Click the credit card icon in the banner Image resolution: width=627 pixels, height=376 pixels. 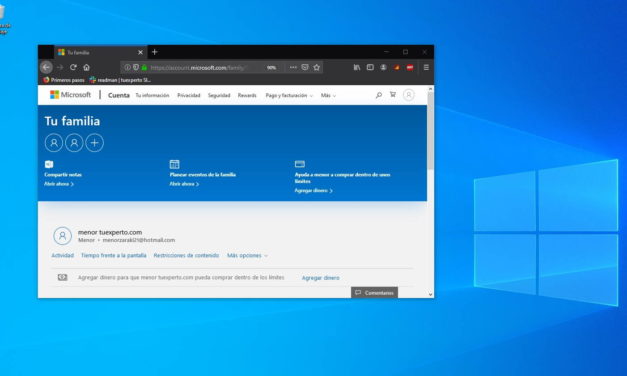coord(300,164)
